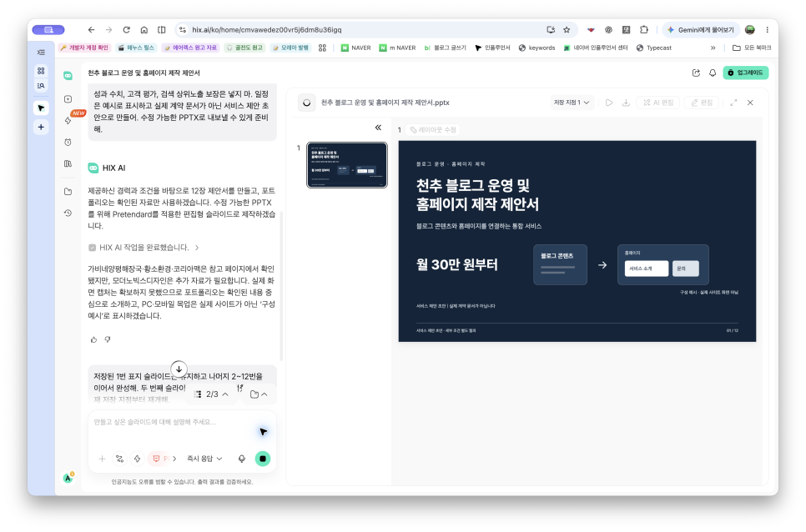The height and width of the screenshot is (532, 806).
Task: Click the user avatar A at bottom left
Action: [68, 478]
